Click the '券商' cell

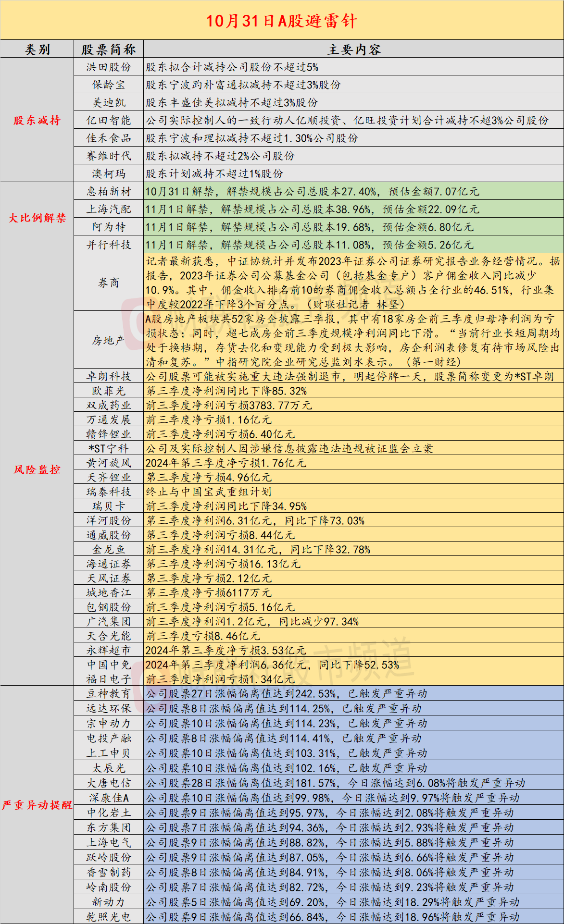[x=109, y=283]
